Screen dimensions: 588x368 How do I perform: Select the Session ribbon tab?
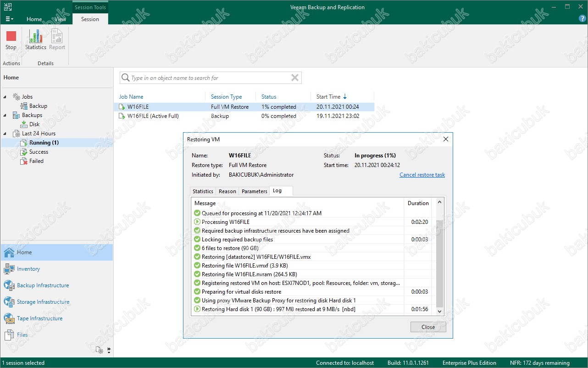click(90, 19)
